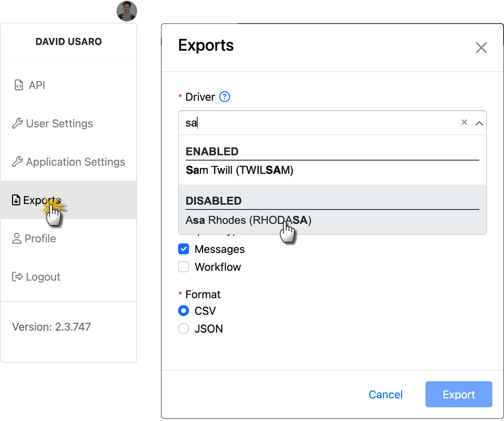
Task: Enable the Workflow checkbox
Action: click(184, 267)
